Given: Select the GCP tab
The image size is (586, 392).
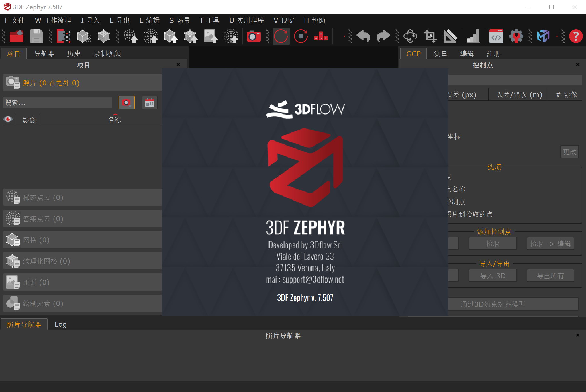Looking at the screenshot, I should tap(413, 54).
